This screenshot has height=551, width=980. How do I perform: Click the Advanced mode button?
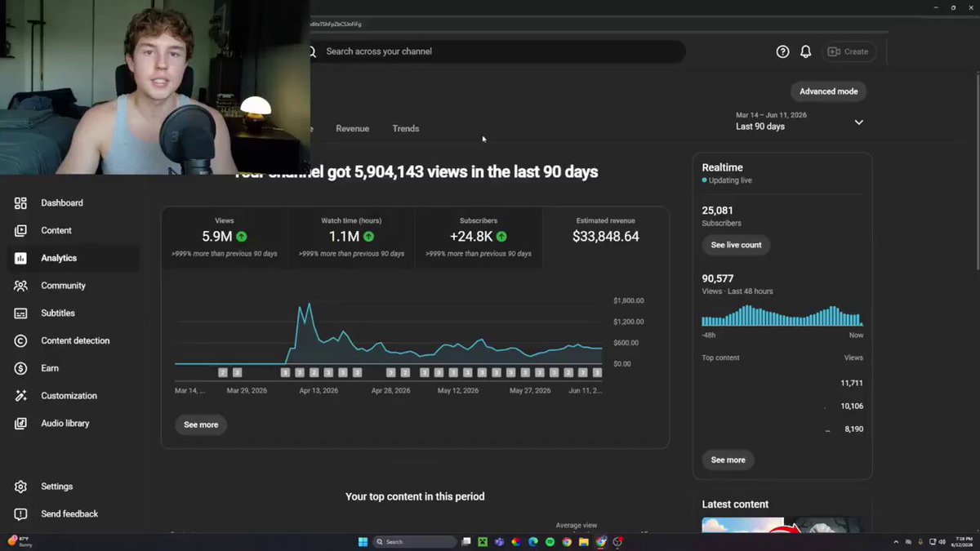pos(828,91)
